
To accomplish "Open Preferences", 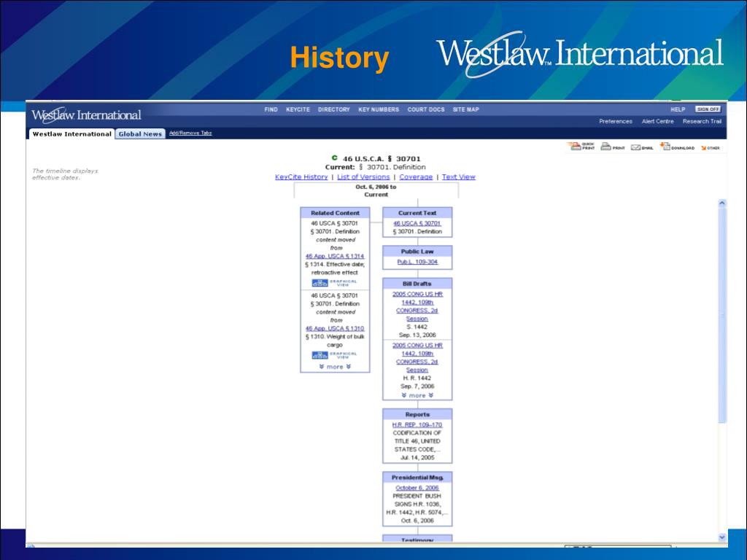I will point(616,122).
